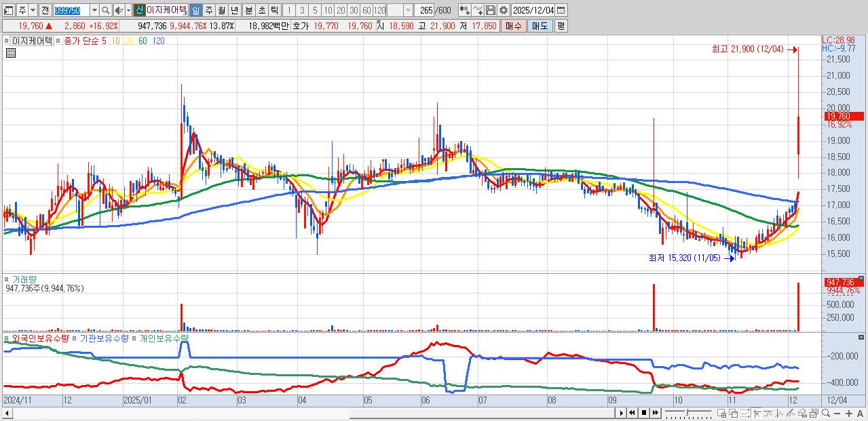Toggle the 기관보유수량 indicator marker
The width and height of the screenshot is (868, 421).
tap(75, 338)
